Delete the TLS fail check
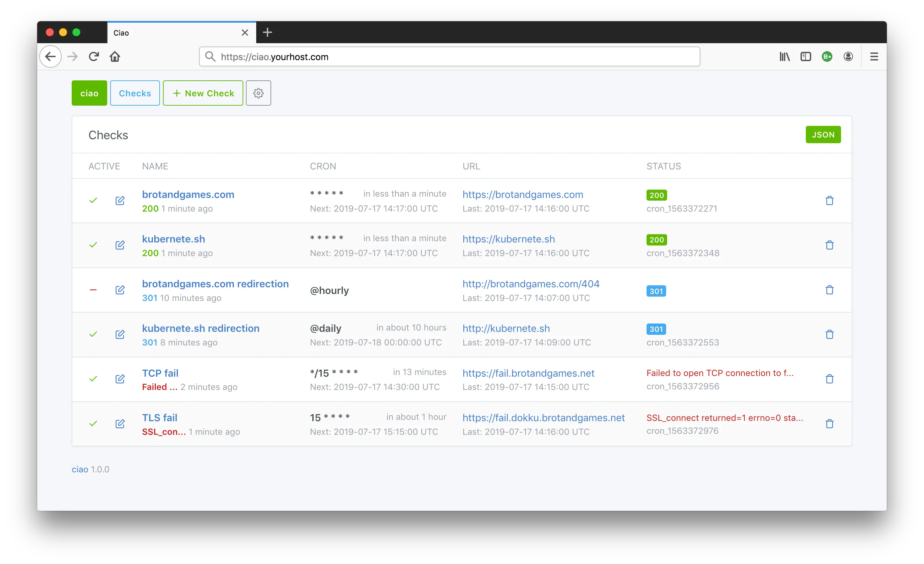Image resolution: width=924 pixels, height=564 pixels. pyautogui.click(x=829, y=423)
